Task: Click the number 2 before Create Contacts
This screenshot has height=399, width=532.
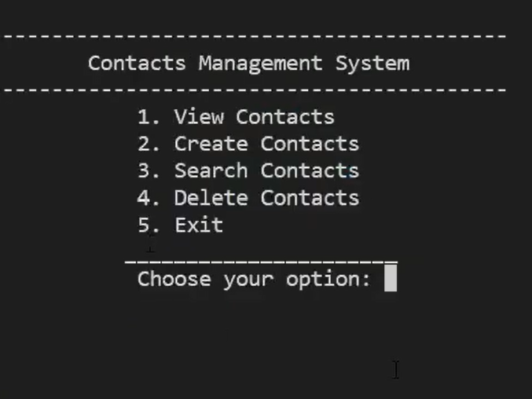Action: [x=144, y=144]
